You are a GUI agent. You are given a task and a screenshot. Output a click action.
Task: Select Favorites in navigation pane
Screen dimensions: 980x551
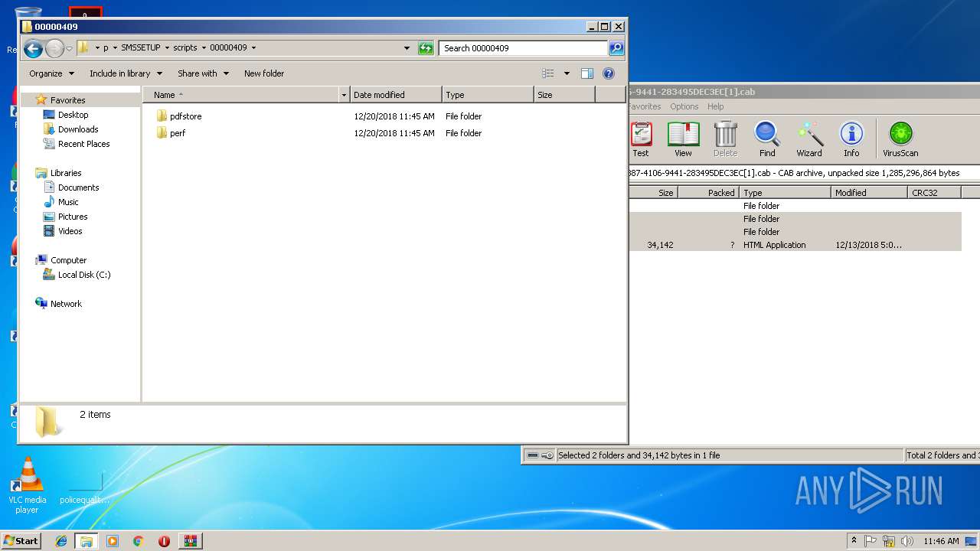click(67, 100)
